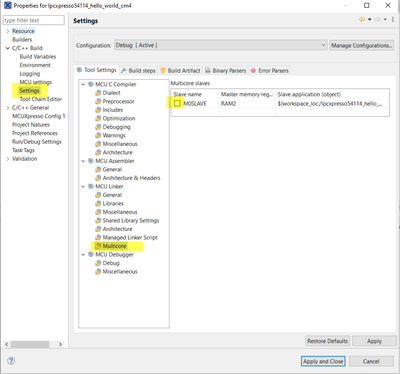Open the Dialect compiler settings
Image resolution: width=400 pixels, height=374 pixels.
(111, 93)
